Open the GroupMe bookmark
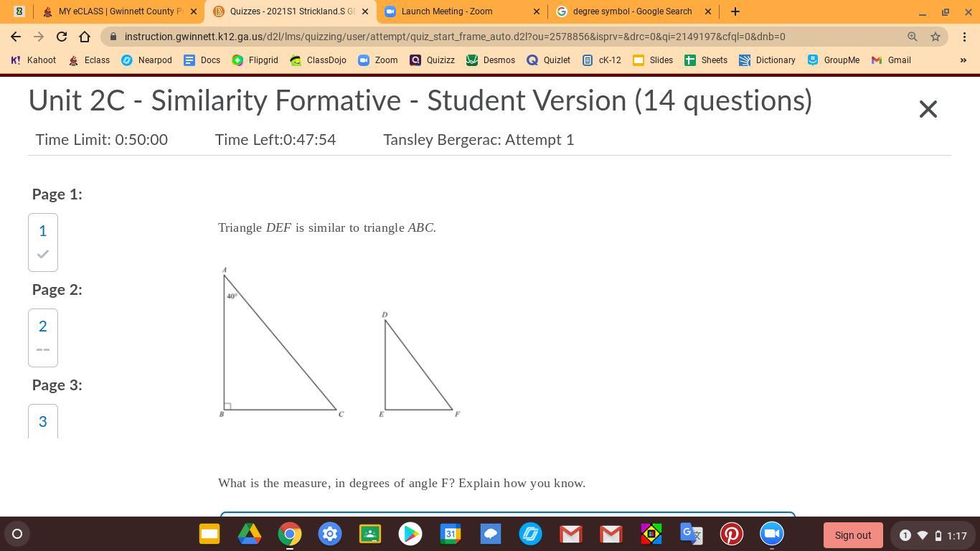Screen dimensions: 980x551 point(834,60)
